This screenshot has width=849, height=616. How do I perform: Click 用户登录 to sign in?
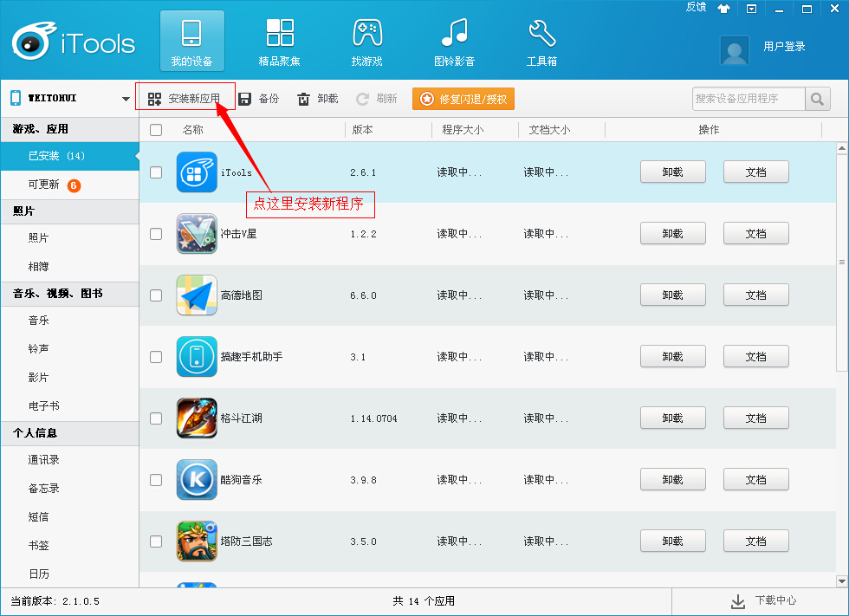[784, 47]
